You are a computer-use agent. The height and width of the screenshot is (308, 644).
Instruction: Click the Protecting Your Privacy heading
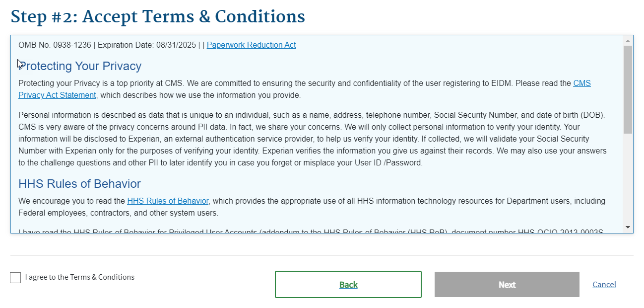click(80, 66)
